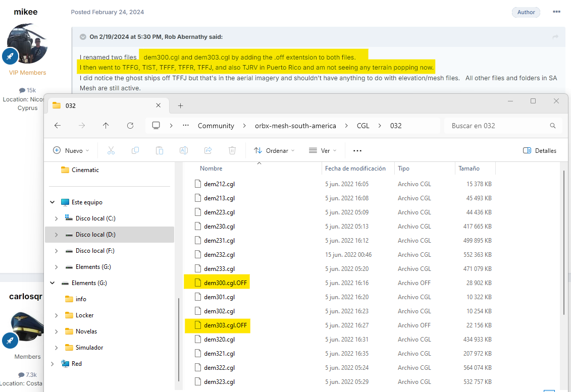Collapse the Este equipo tree node
The image size is (571, 392).
[52, 202]
